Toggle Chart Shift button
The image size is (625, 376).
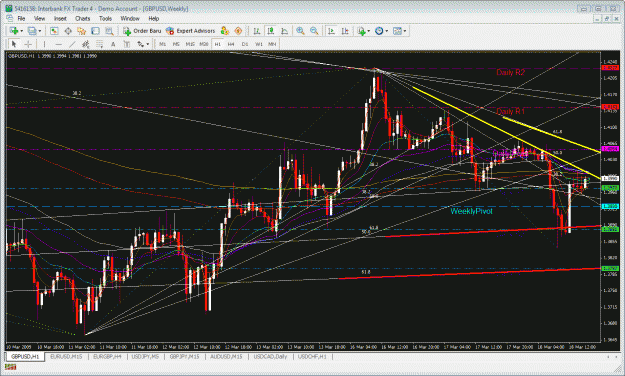tap(345, 31)
